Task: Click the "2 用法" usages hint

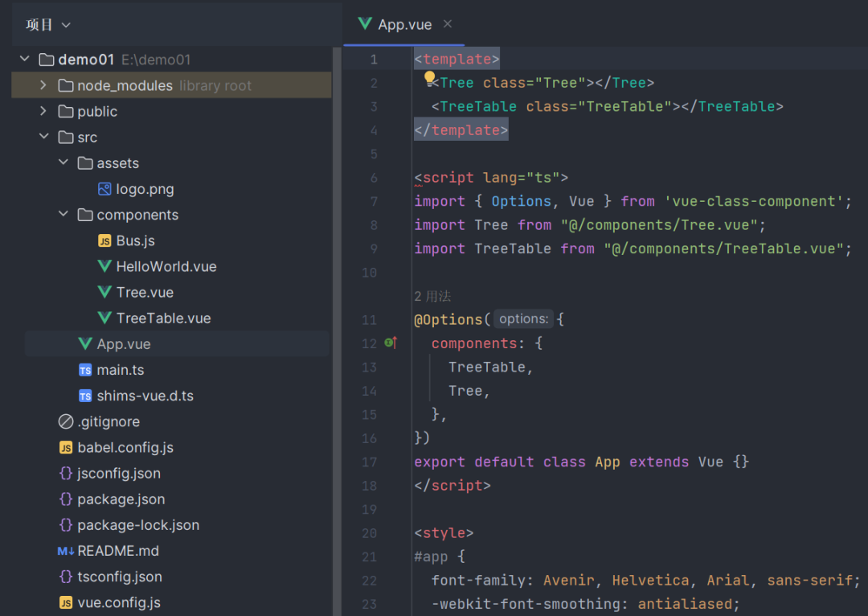Action: tap(432, 296)
